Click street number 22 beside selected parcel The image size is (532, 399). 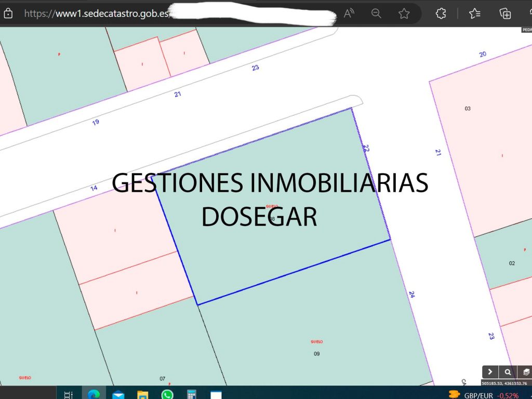click(366, 148)
